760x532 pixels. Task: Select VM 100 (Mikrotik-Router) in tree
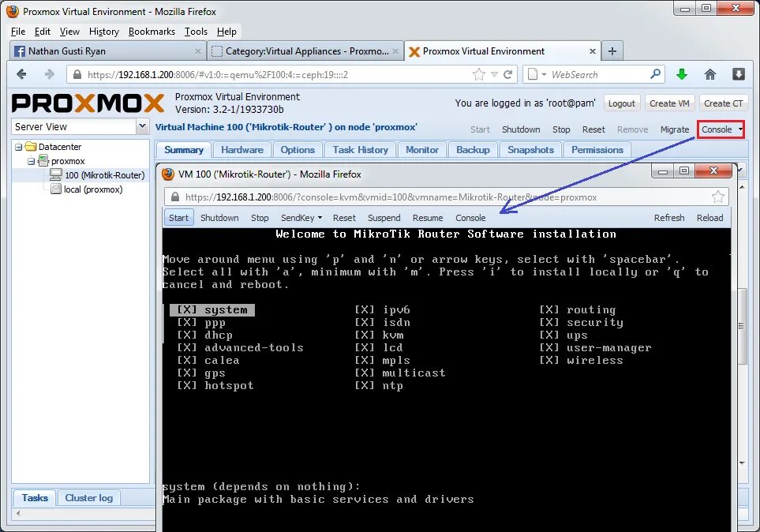tap(105, 175)
